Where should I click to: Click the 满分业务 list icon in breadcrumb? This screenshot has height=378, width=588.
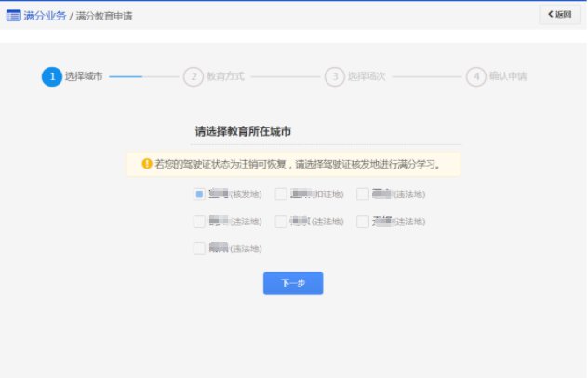tap(13, 16)
